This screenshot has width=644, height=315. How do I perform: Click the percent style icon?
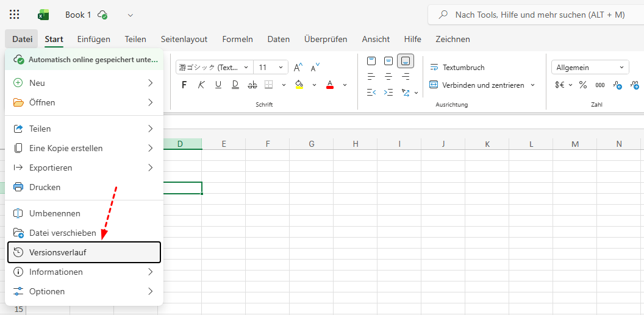tap(583, 85)
